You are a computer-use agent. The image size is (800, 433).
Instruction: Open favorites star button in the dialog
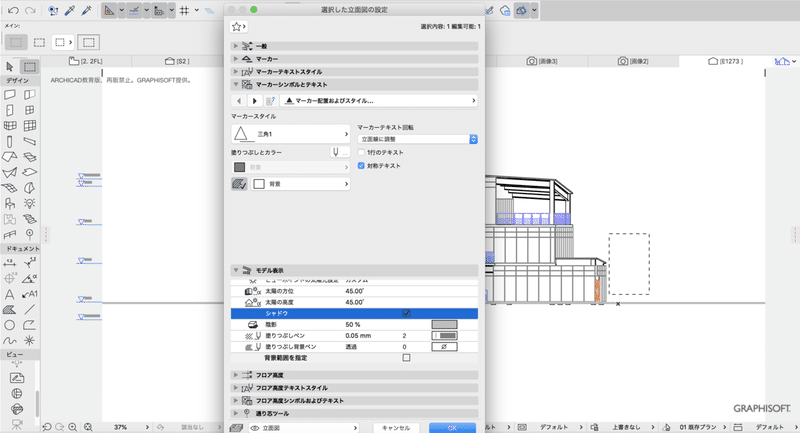coord(238,27)
